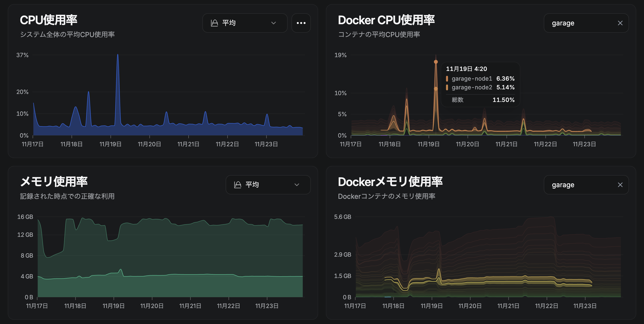
Task: Clear the Docker CPU garage filter
Action: pos(620,23)
